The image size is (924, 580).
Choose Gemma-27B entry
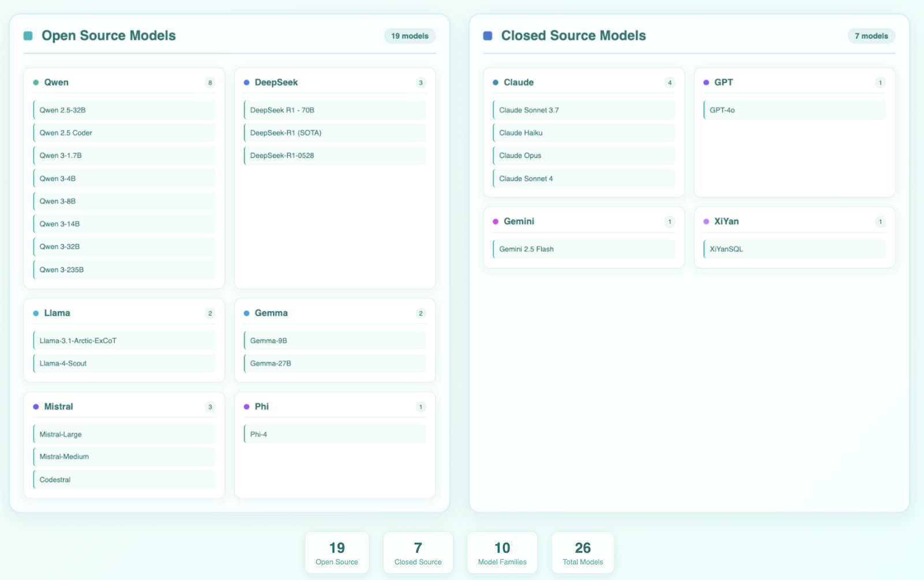click(335, 364)
